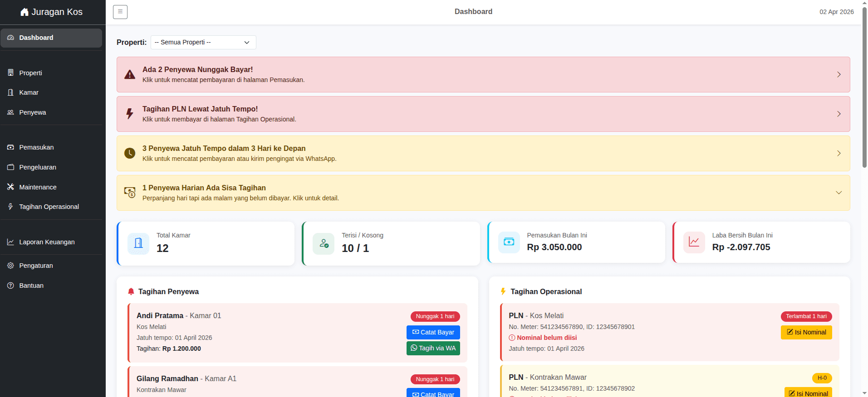This screenshot has height=397, width=868.
Task: Open Tagihan Operasional sidebar item
Action: pyautogui.click(x=51, y=207)
